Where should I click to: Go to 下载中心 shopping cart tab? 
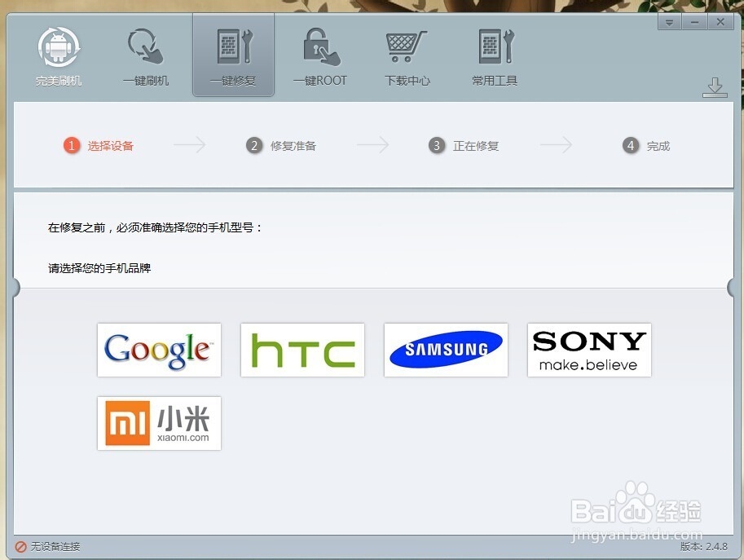point(407,56)
